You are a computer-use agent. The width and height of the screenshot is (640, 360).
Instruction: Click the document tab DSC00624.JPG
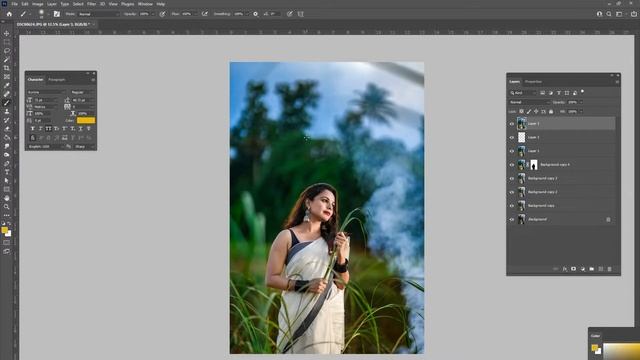(53, 24)
